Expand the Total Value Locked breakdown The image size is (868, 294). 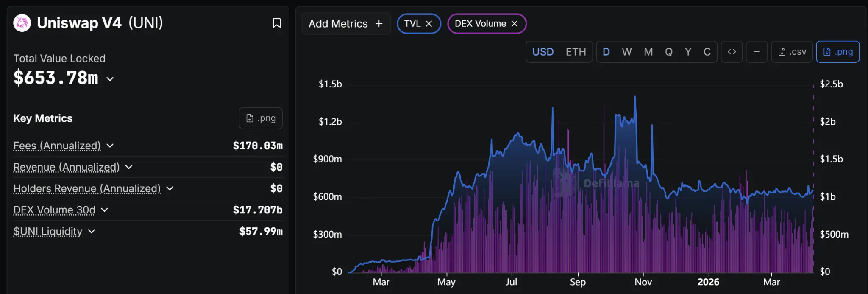(110, 79)
